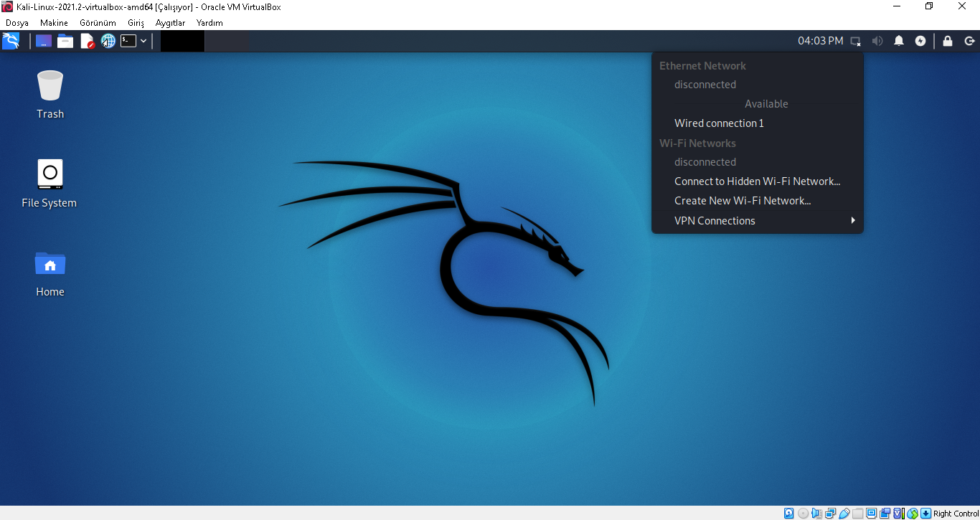Click the shared folders status icon
This screenshot has width=980, height=520.
(x=857, y=514)
